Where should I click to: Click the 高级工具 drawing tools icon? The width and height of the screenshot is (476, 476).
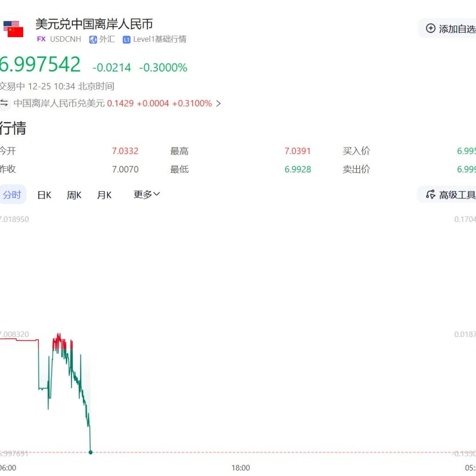[431, 194]
